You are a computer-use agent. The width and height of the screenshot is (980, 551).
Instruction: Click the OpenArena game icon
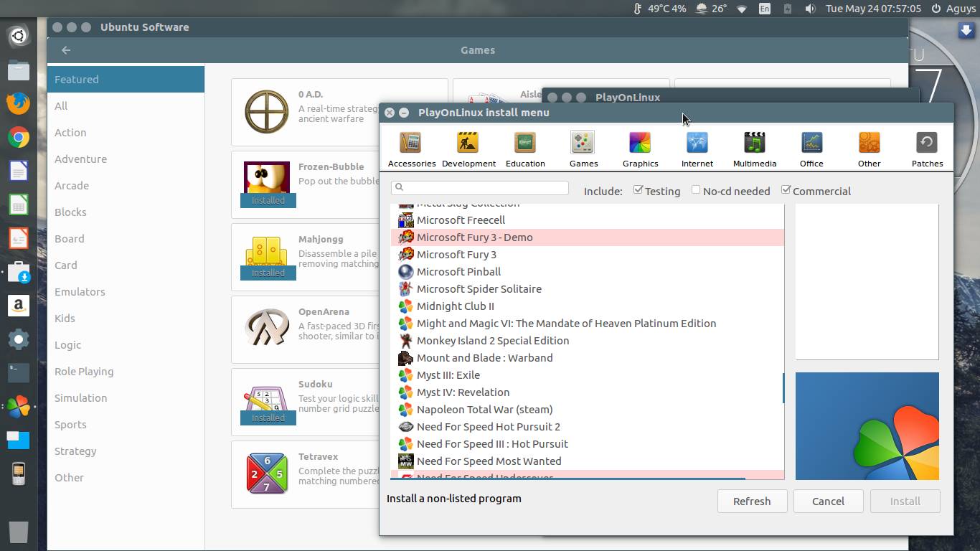click(x=267, y=329)
